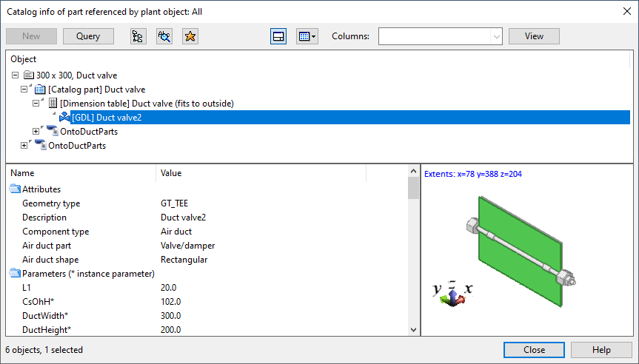Toggle the properties pane layout icon
Image resolution: width=639 pixels, height=364 pixels.
tap(278, 36)
